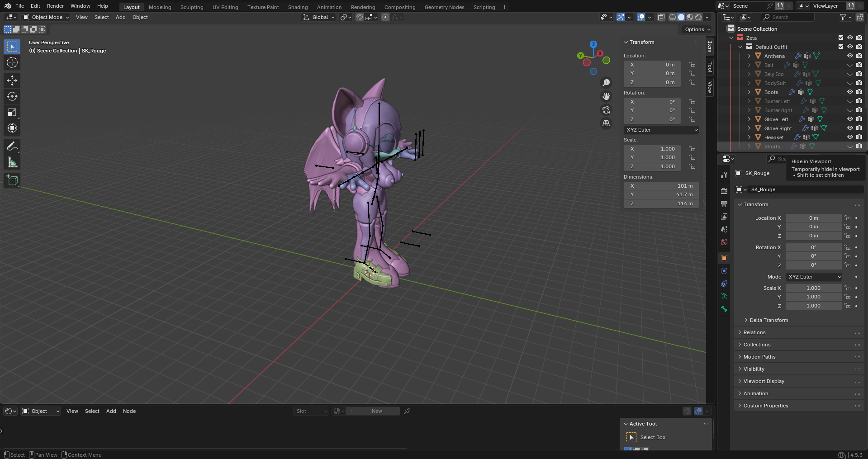868x459 pixels.
Task: Open the View Layer properties tab
Action: 724,217
